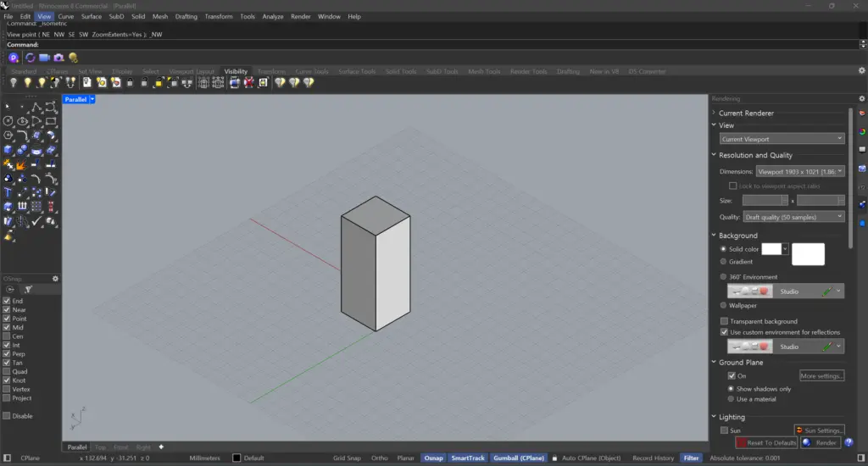
Task: Open the Render menu
Action: 301,17
